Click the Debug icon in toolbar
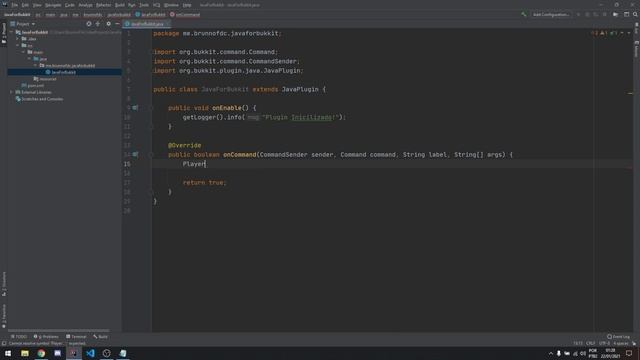This screenshot has height=360, width=640. 587,15
